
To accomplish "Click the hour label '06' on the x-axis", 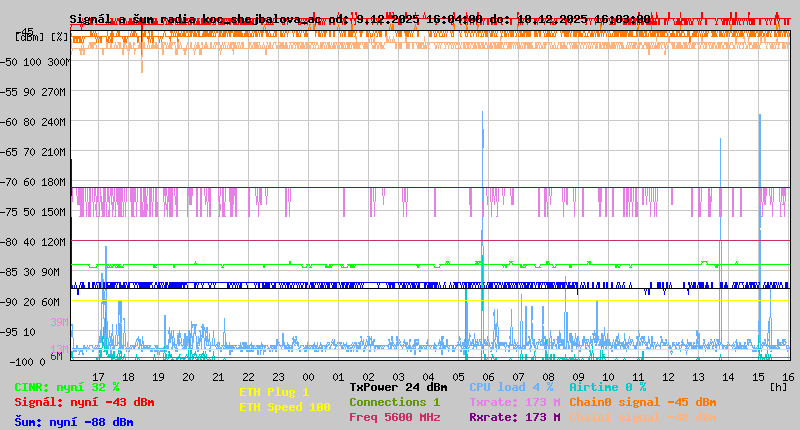I will point(488,377).
